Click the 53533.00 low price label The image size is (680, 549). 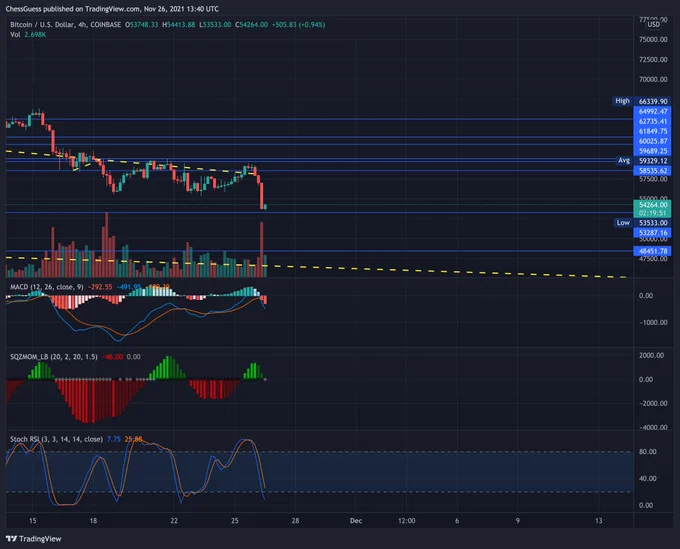(x=653, y=223)
